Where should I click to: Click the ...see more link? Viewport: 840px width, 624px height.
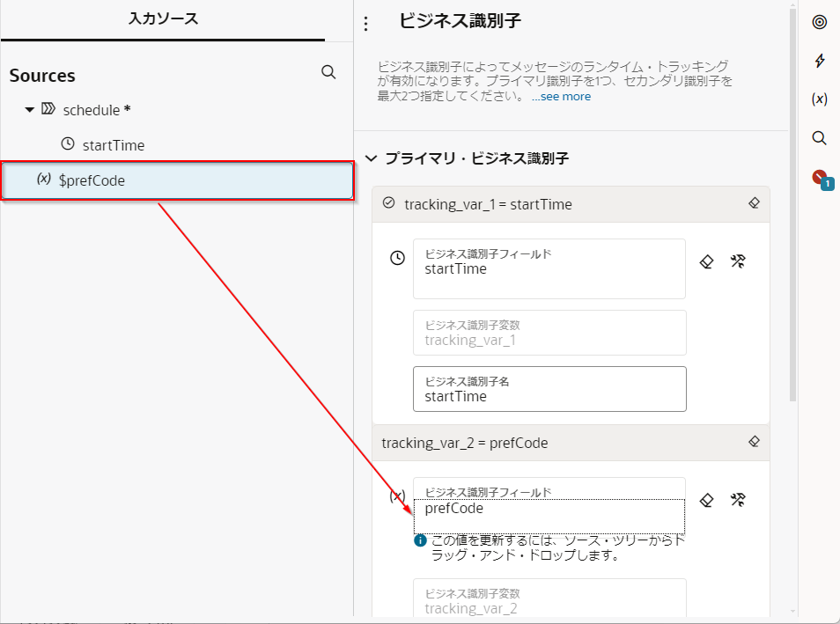[x=561, y=97]
